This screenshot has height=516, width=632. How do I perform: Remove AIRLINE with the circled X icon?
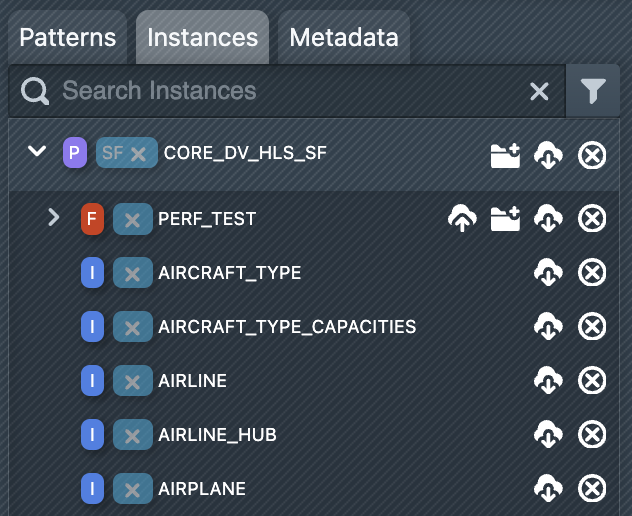(592, 381)
